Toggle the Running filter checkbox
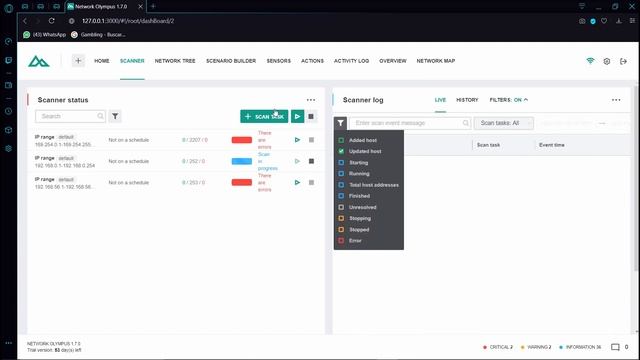Screen dimensions: 640x360 (341, 173)
